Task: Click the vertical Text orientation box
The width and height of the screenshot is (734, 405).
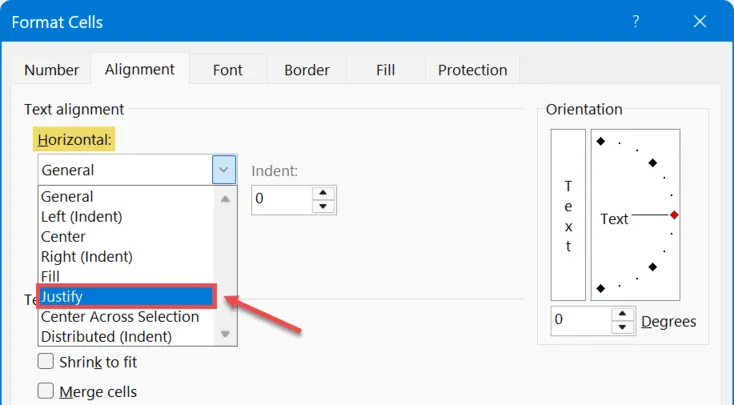Action: tap(568, 214)
